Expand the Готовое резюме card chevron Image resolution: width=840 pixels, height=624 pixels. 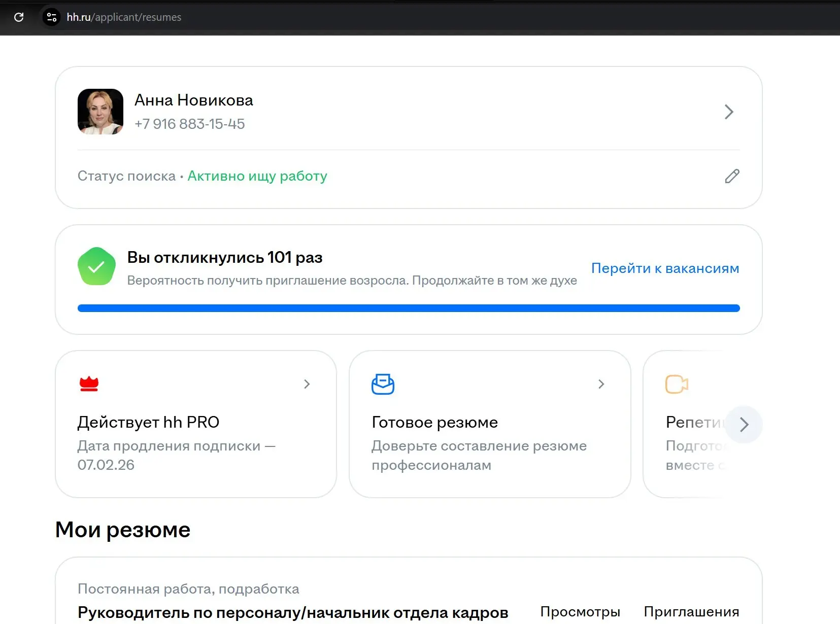601,384
